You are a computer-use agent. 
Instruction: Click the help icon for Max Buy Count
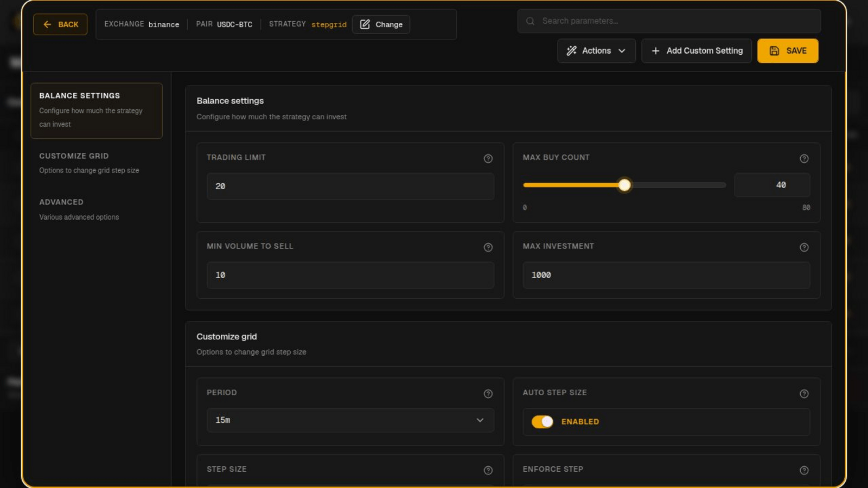804,158
